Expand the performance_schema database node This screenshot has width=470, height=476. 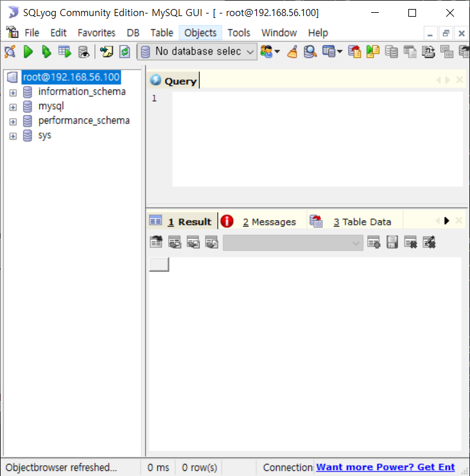coord(13,122)
